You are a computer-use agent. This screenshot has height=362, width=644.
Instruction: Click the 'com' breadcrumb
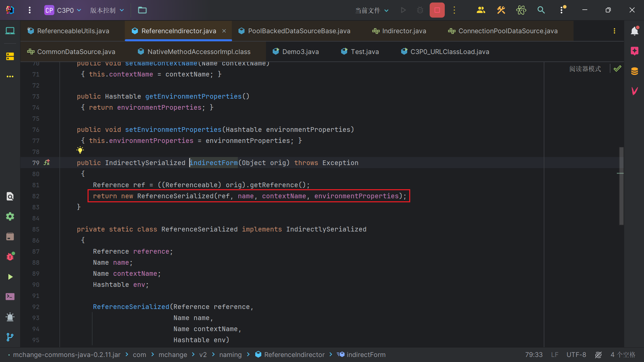[x=139, y=355]
